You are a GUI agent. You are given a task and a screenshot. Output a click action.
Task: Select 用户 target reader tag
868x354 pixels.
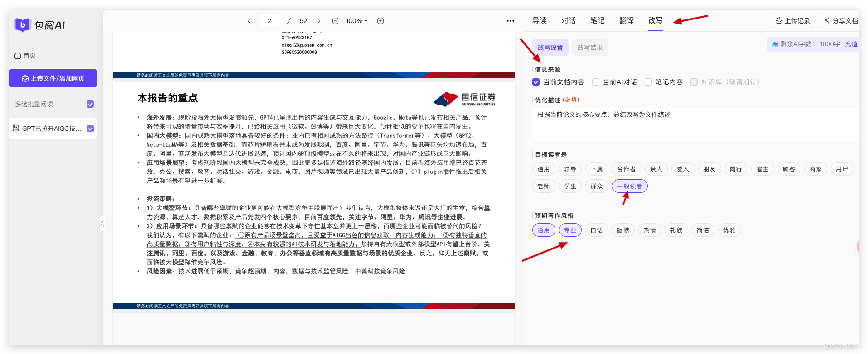pyautogui.click(x=843, y=169)
